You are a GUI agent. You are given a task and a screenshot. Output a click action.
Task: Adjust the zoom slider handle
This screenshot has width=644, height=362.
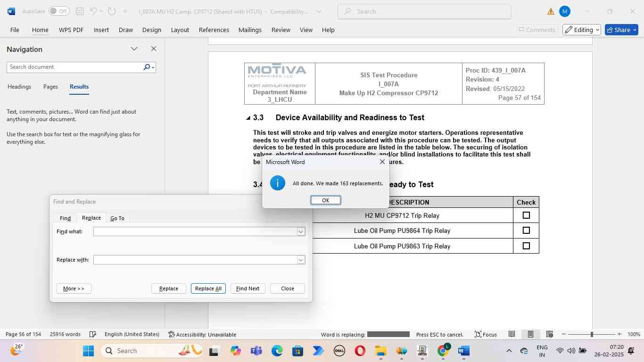(x=592, y=334)
